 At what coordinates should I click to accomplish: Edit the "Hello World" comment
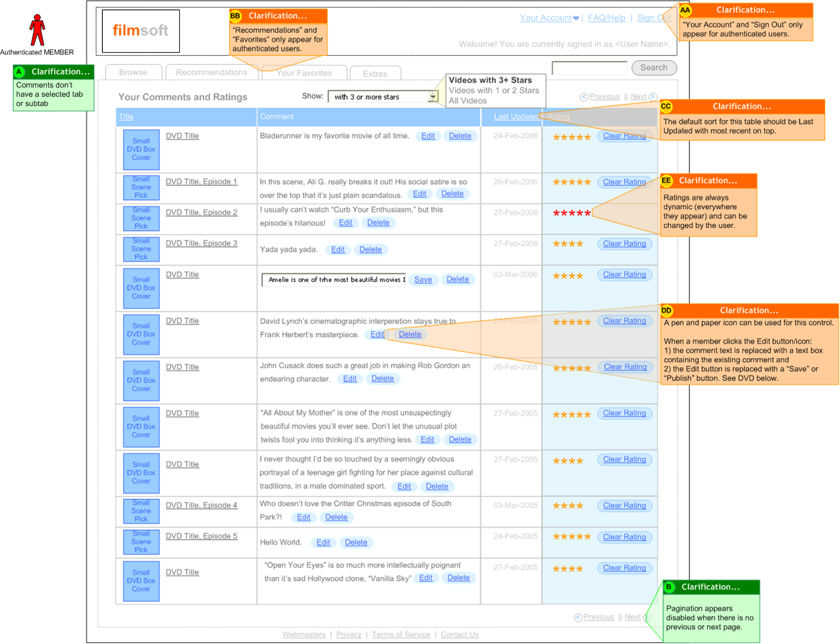pyautogui.click(x=323, y=543)
